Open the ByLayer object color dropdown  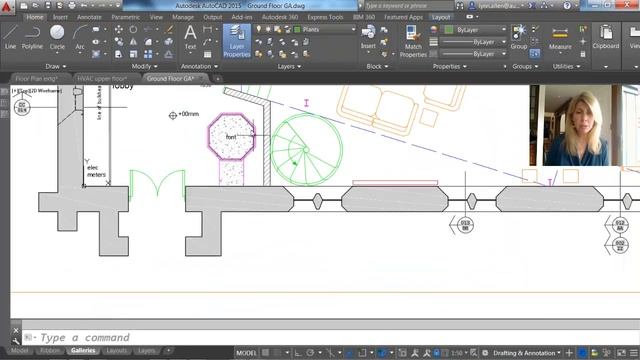tap(504, 29)
